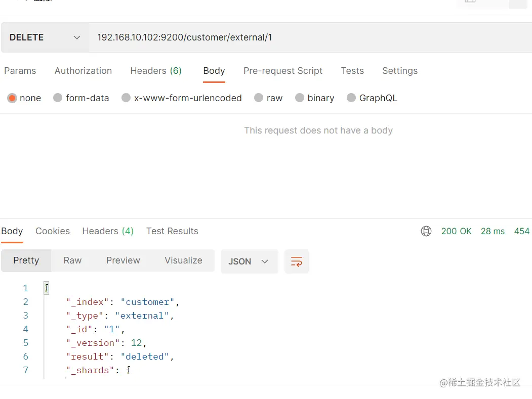The image size is (532, 399).
Task: Click the "_index": "customer" line
Action: point(123,302)
